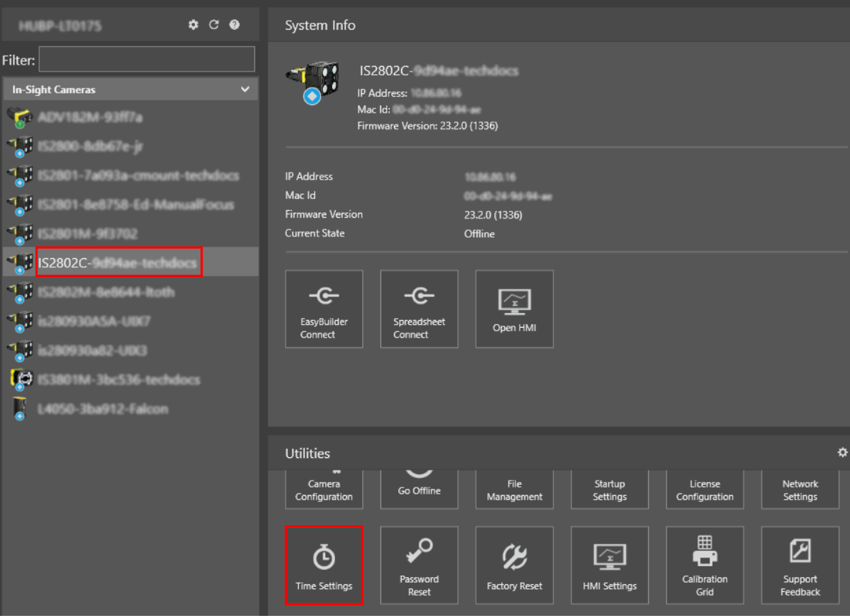Open Time Settings utility
Image resolution: width=850 pixels, height=616 pixels.
point(324,565)
